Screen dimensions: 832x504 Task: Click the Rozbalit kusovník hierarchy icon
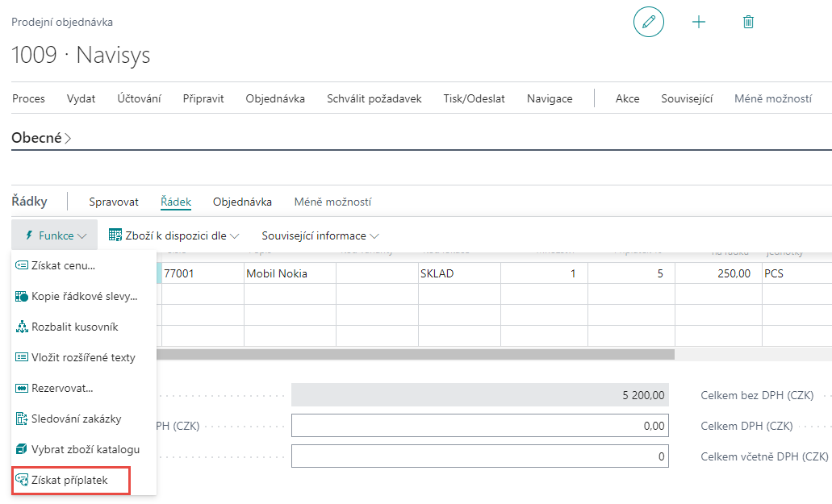pos(22,327)
